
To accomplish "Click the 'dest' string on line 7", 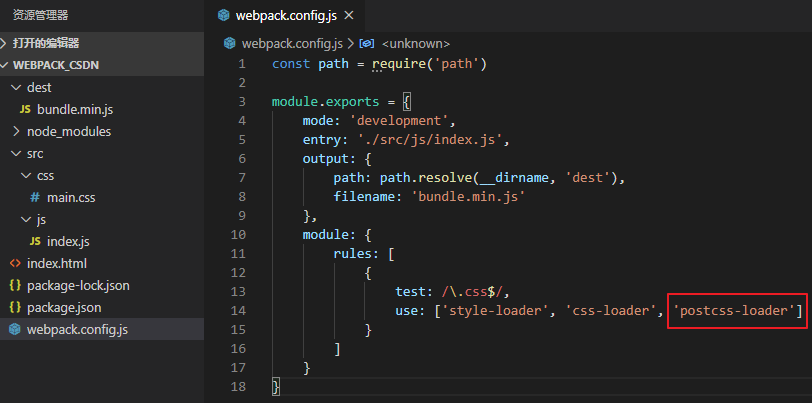I will [x=588, y=178].
